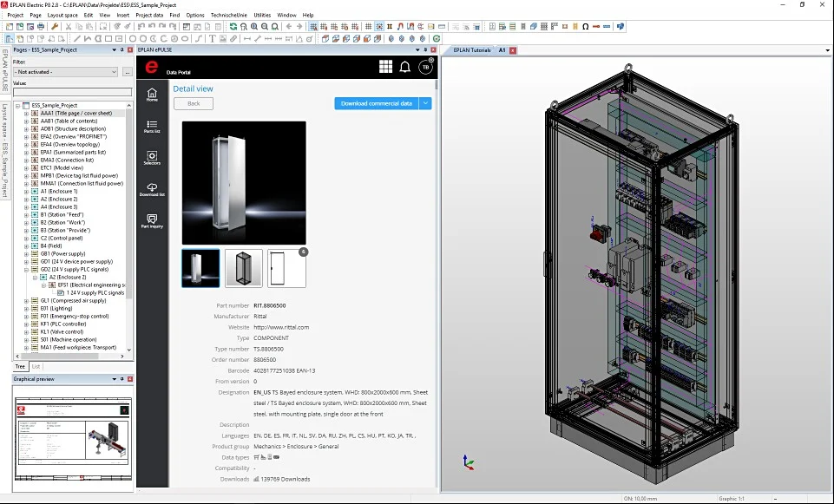Screen dimensions: 834x504
Task: Click the Value input field
Action: pos(72,92)
